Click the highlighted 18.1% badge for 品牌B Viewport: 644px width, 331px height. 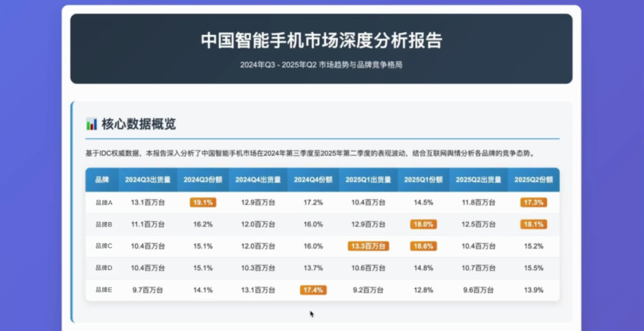(534, 224)
